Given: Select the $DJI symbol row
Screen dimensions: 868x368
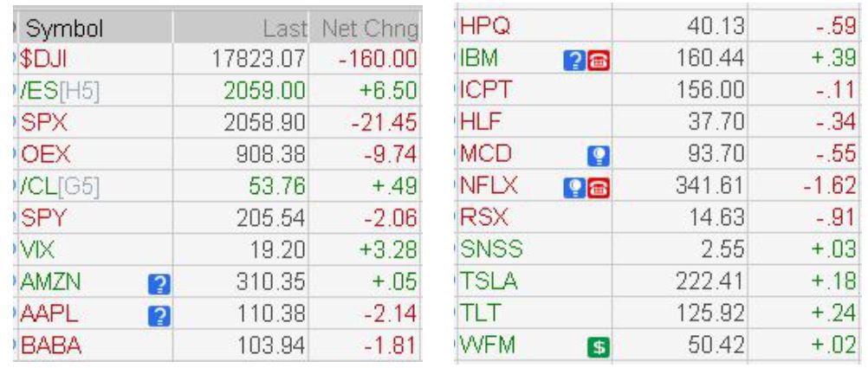Looking at the screenshot, I should [217, 59].
